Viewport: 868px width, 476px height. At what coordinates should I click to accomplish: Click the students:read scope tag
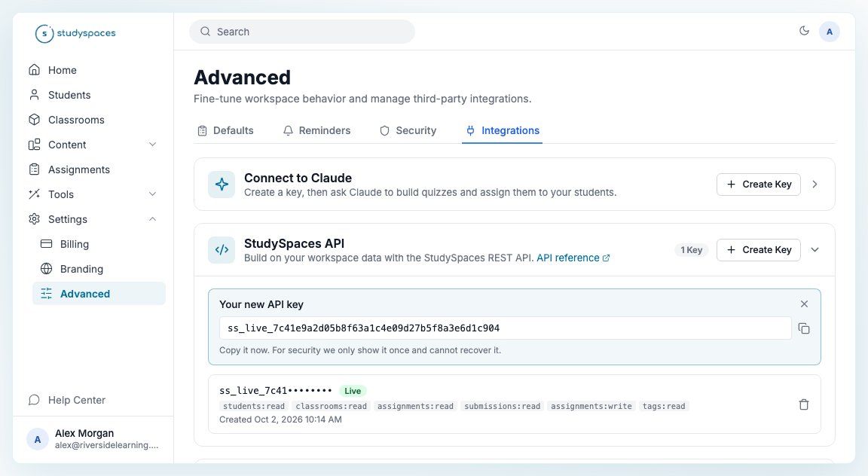pyautogui.click(x=253, y=406)
